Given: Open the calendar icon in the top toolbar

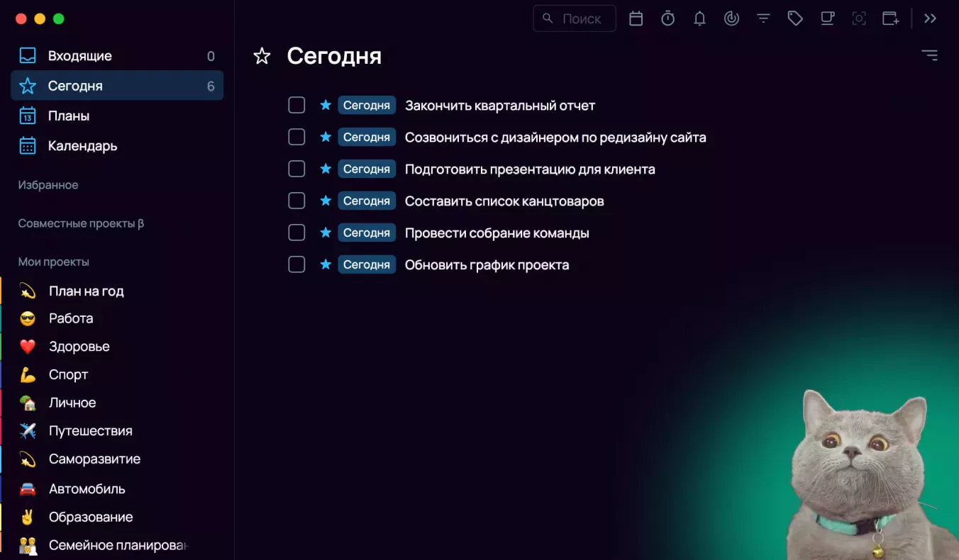Looking at the screenshot, I should (x=636, y=18).
